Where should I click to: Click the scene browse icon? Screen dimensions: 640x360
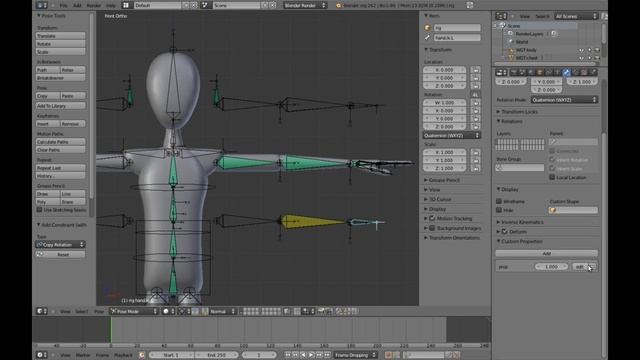[205, 5]
